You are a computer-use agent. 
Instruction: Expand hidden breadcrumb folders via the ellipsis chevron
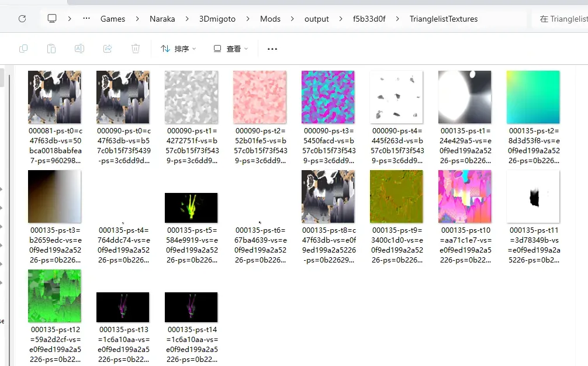pos(86,18)
